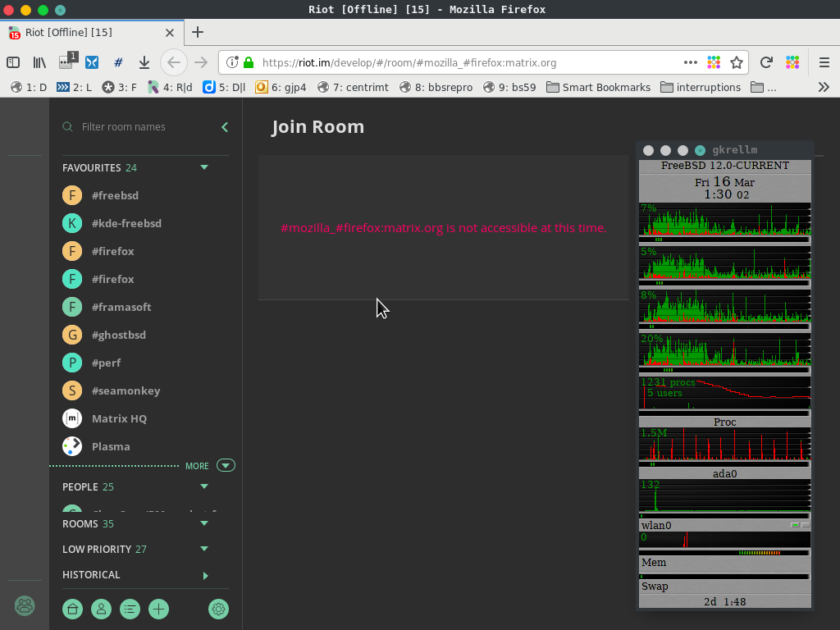
Task: Open the Firefox library panel
Action: (39, 62)
